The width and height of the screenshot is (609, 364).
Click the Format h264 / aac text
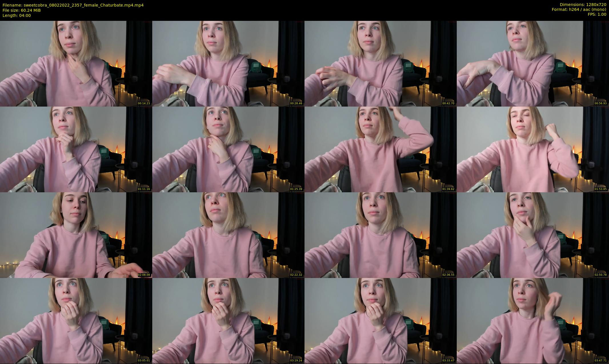pos(579,9)
